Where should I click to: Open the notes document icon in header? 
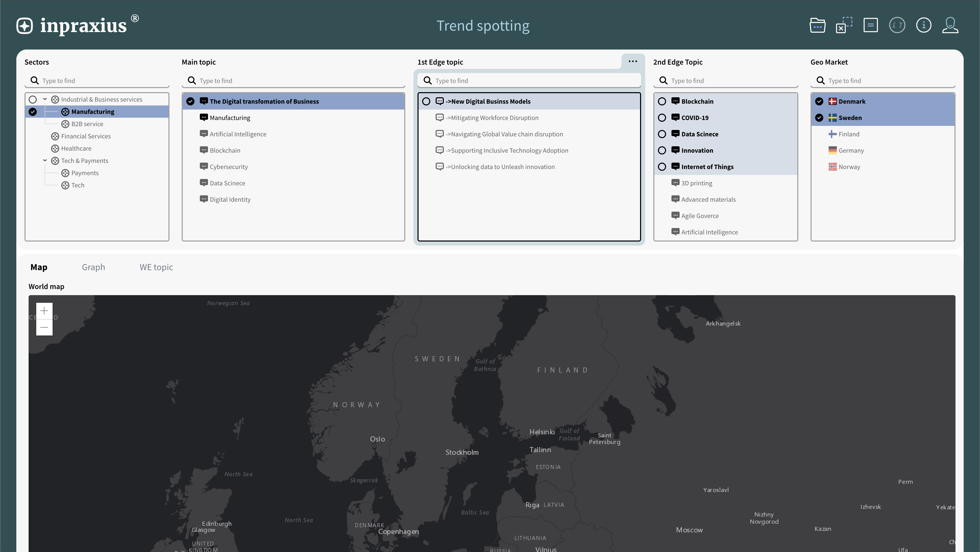tap(871, 26)
